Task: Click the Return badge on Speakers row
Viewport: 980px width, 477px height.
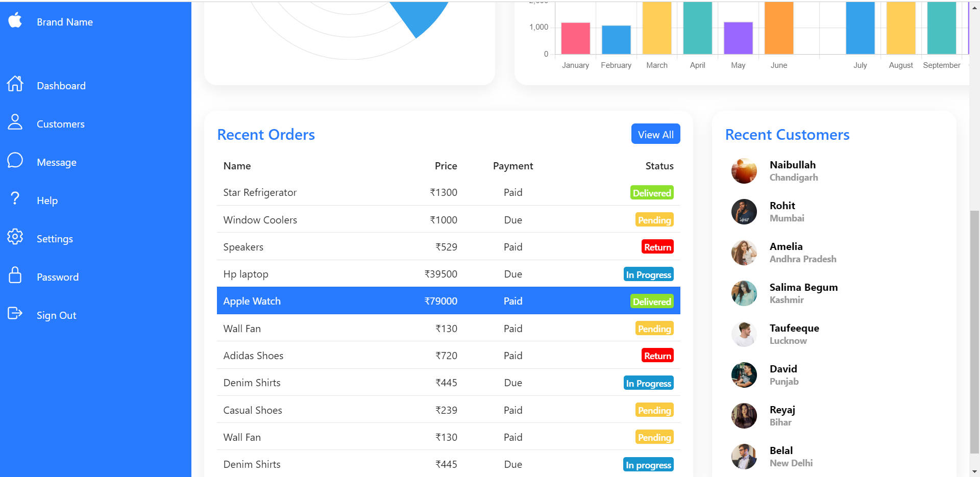Action: 657,246
